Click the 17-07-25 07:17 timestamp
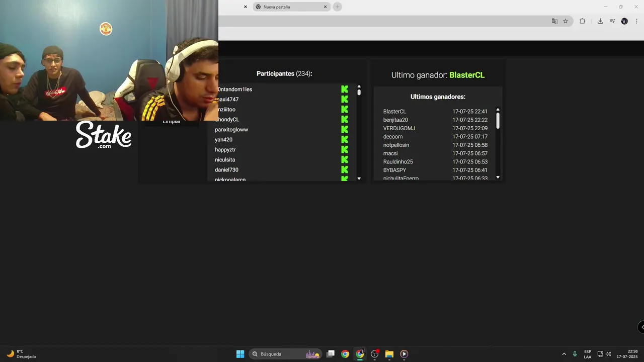 (470, 137)
